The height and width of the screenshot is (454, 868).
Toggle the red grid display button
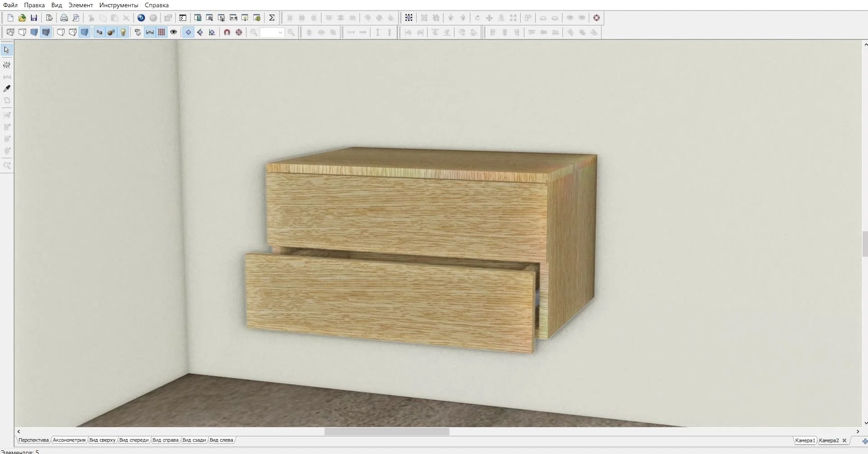(x=161, y=33)
